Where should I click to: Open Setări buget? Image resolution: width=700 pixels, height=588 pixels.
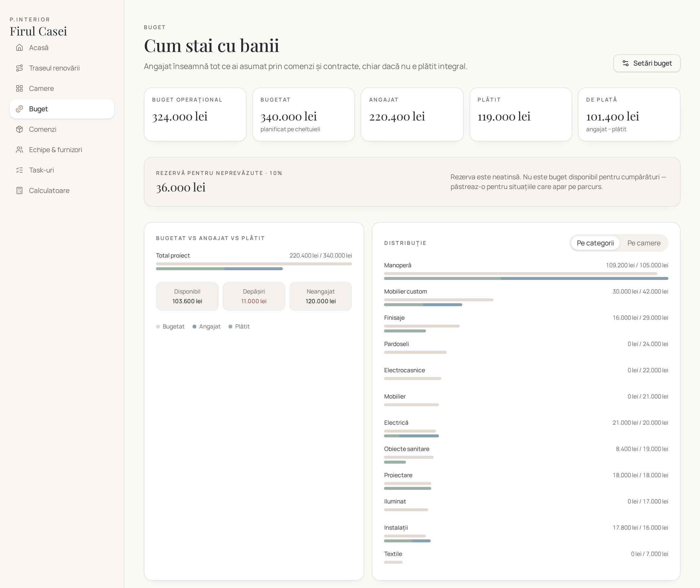coord(647,63)
